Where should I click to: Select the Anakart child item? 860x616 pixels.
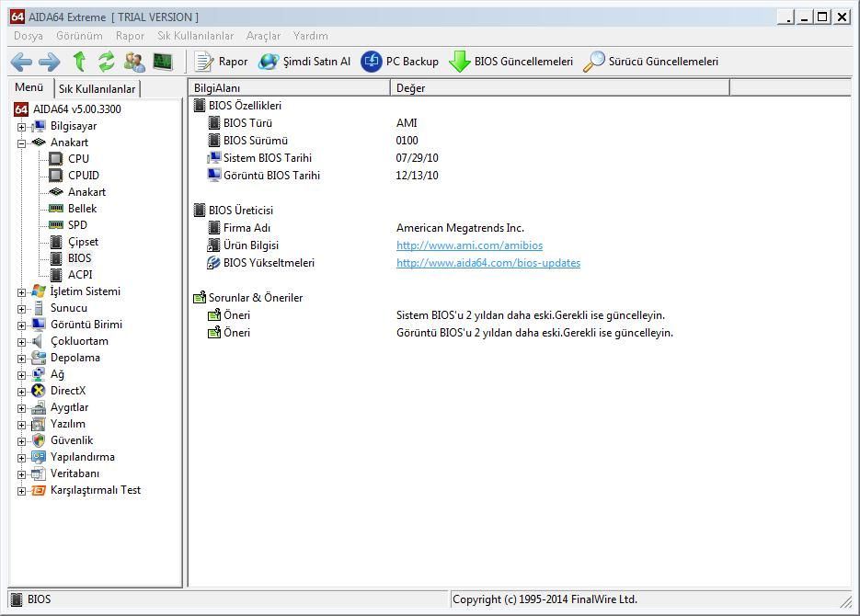point(86,192)
